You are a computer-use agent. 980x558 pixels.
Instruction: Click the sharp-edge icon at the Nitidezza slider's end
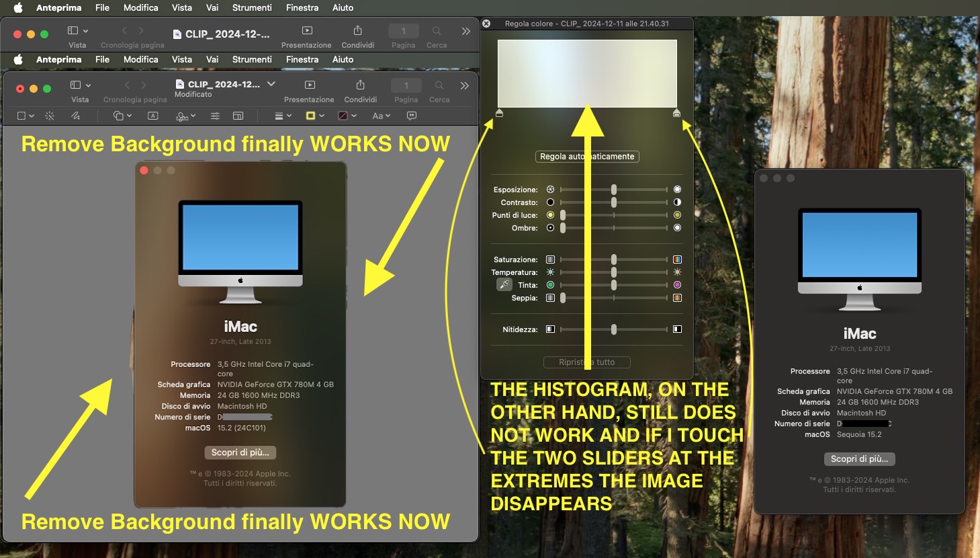[x=677, y=329]
